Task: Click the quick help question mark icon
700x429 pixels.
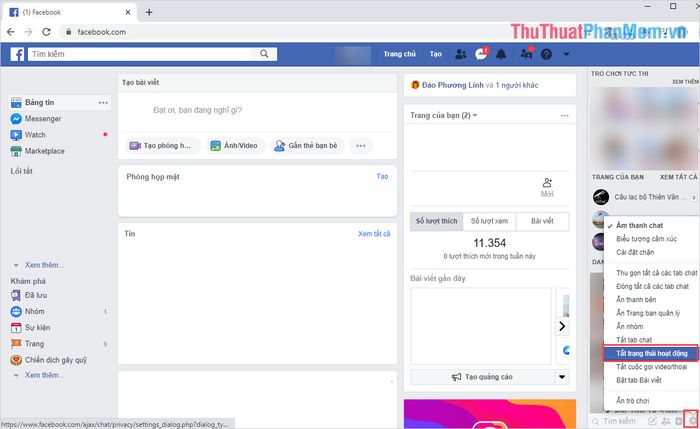Action: pos(546,54)
